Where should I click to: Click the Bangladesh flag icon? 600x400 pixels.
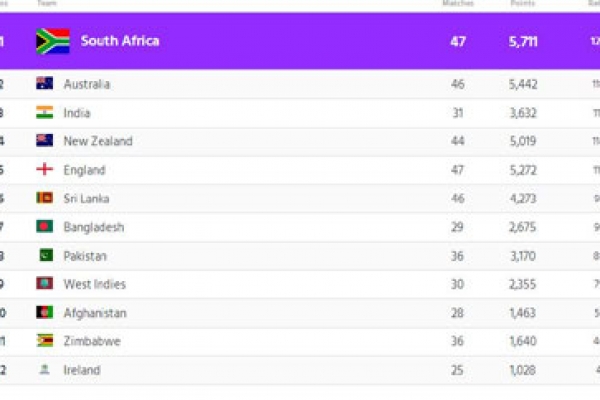coord(45,227)
